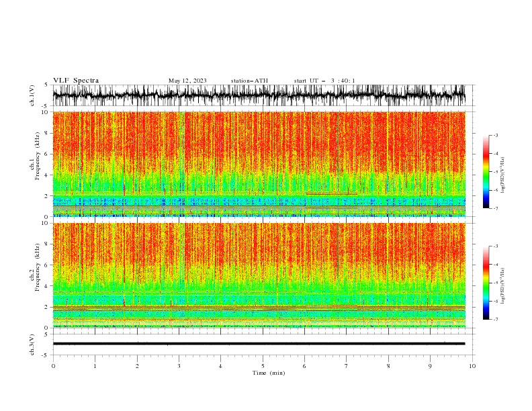Click the ch.1 color bar '-3' label
The width and height of the screenshot is (532, 411).
495,135
